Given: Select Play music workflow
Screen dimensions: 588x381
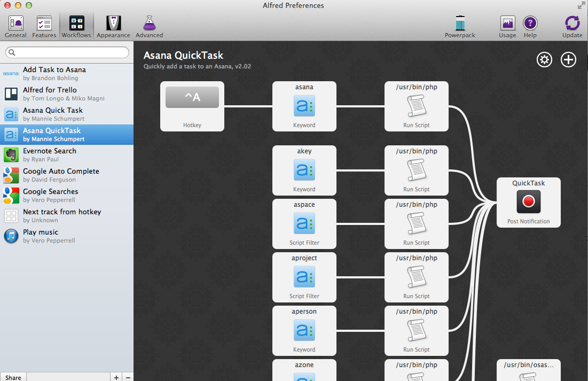Looking at the screenshot, I should click(67, 236).
